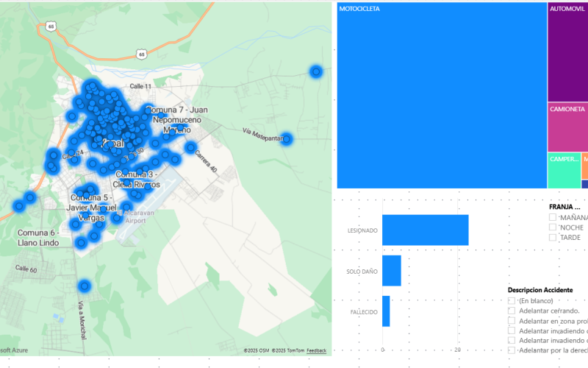The height and width of the screenshot is (368, 588).
Task: Check the NOCHE filter option
Action: [553, 227]
